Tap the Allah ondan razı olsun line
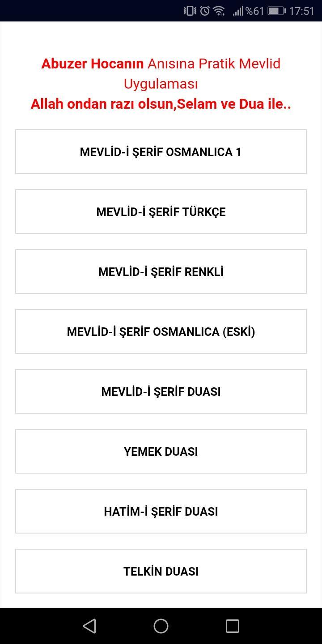Image resolution: width=322 pixels, height=644 pixels. [161, 104]
